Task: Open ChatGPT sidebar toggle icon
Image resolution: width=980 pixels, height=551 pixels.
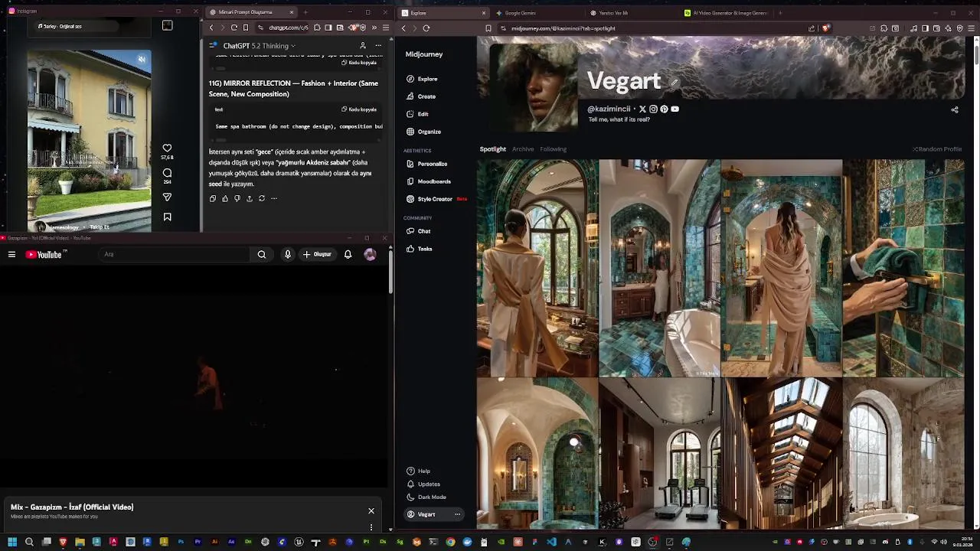Action: pyautogui.click(x=213, y=46)
